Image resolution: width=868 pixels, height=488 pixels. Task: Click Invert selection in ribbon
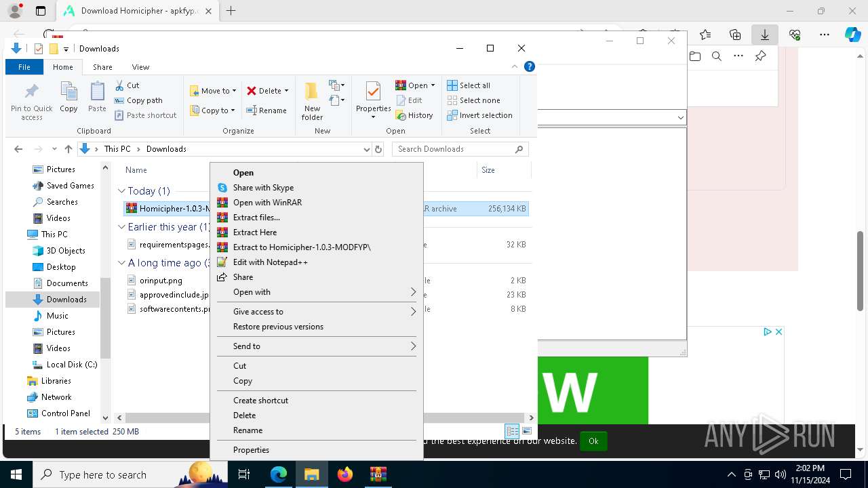coord(479,115)
